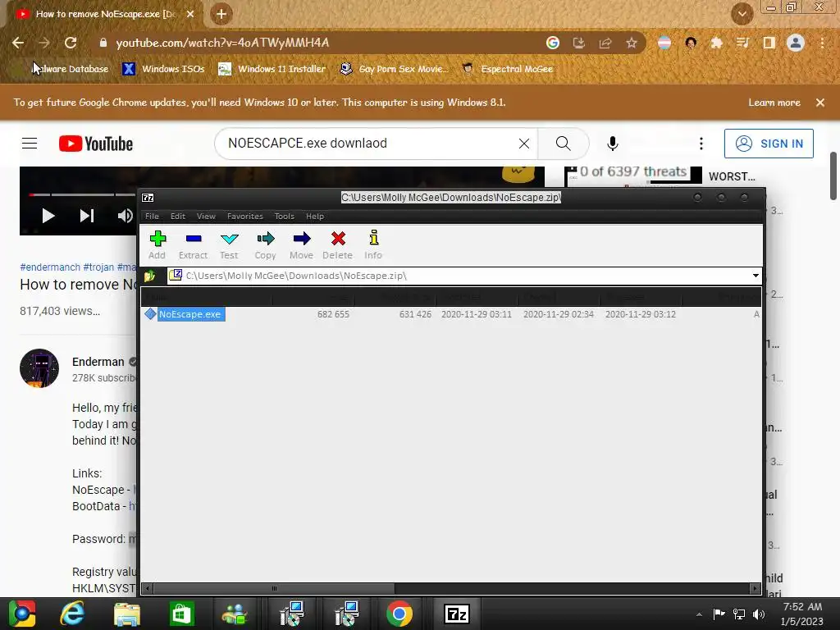The width and height of the screenshot is (840, 630).
Task: Toggle Chrome side panel
Action: (769, 43)
